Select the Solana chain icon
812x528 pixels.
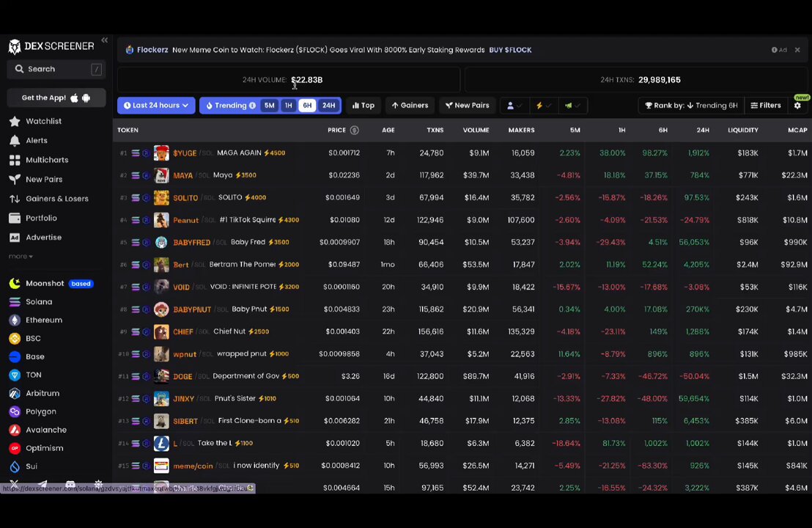(x=15, y=301)
